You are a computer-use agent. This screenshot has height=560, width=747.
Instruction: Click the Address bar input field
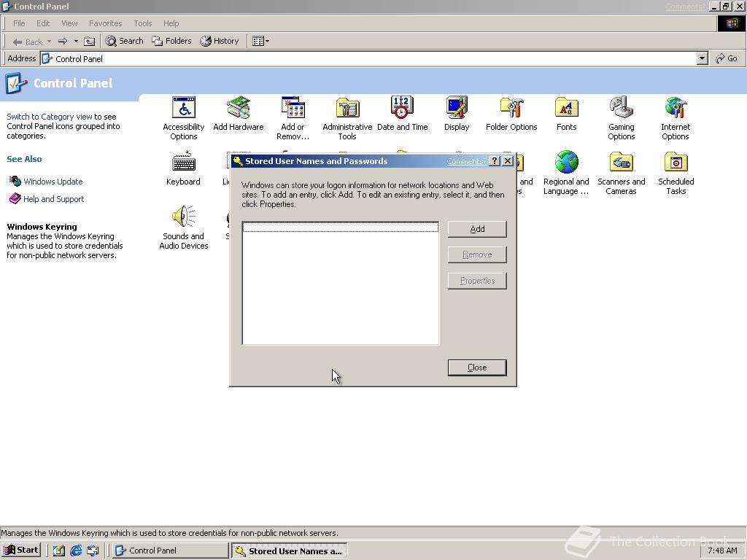[368, 58]
